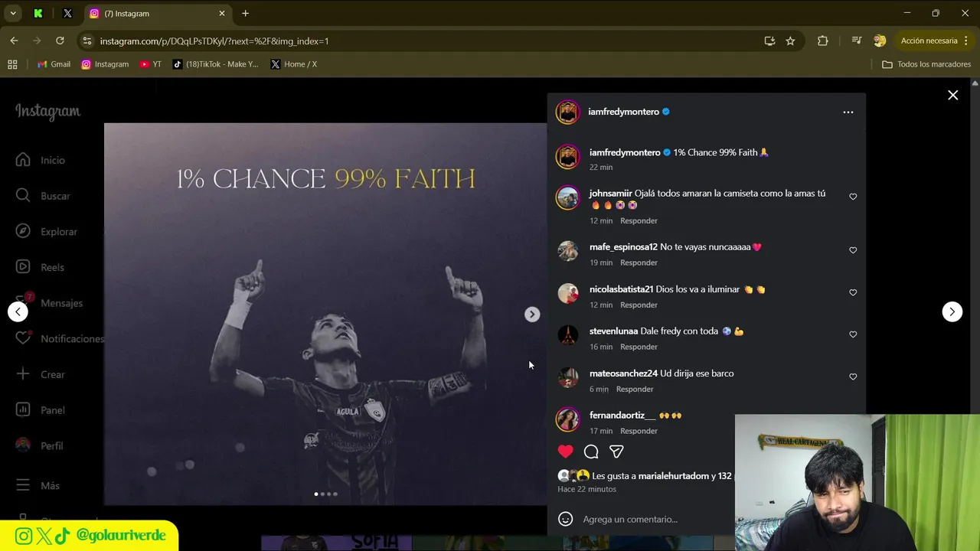
Task: Close the Instagram tab
Action: [x=222, y=13]
